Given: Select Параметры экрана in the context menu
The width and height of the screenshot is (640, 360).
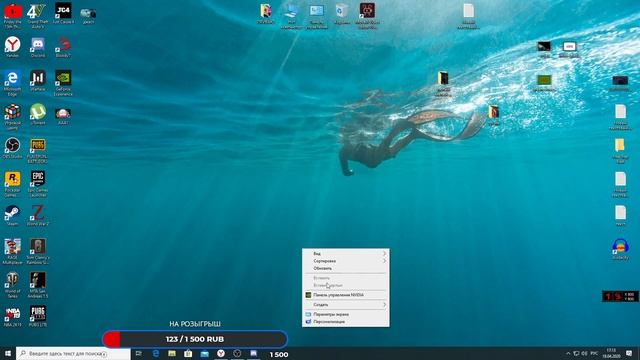Looking at the screenshot, I should (x=346, y=314).
